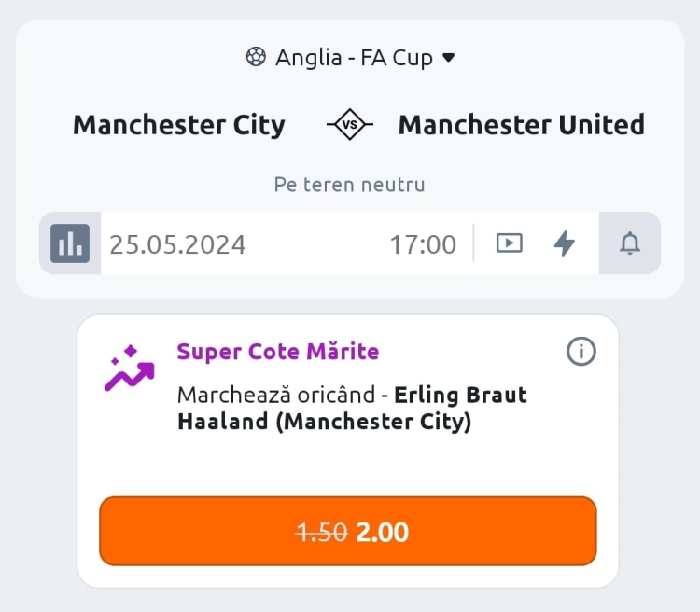Click the match date 25.05.2024
This screenshot has height=612, width=700.
tap(177, 244)
